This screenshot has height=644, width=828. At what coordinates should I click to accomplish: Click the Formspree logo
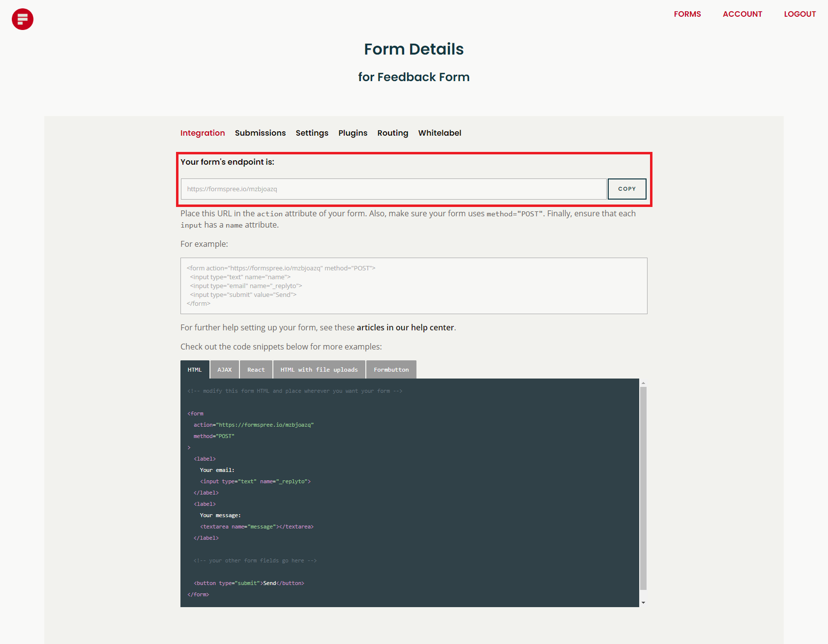click(22, 19)
